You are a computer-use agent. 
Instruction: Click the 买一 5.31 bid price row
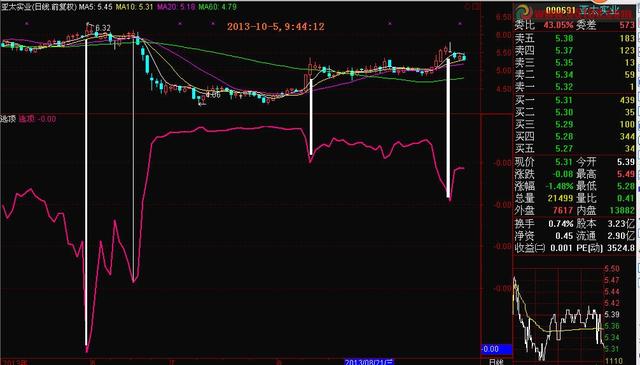tap(575, 100)
